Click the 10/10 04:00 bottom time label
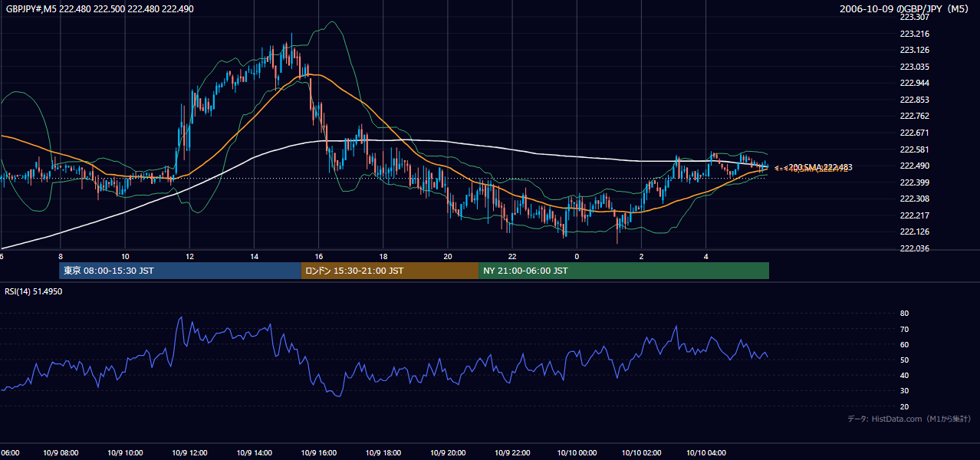980x460 pixels. (x=705, y=453)
